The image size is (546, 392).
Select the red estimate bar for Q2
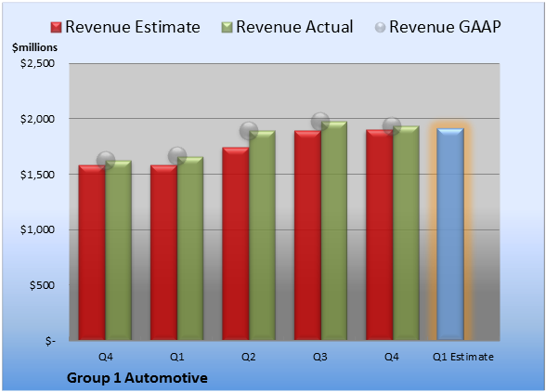click(236, 243)
